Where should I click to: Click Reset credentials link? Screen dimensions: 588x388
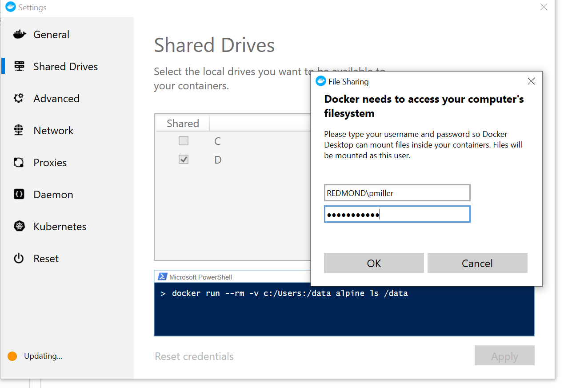(194, 356)
